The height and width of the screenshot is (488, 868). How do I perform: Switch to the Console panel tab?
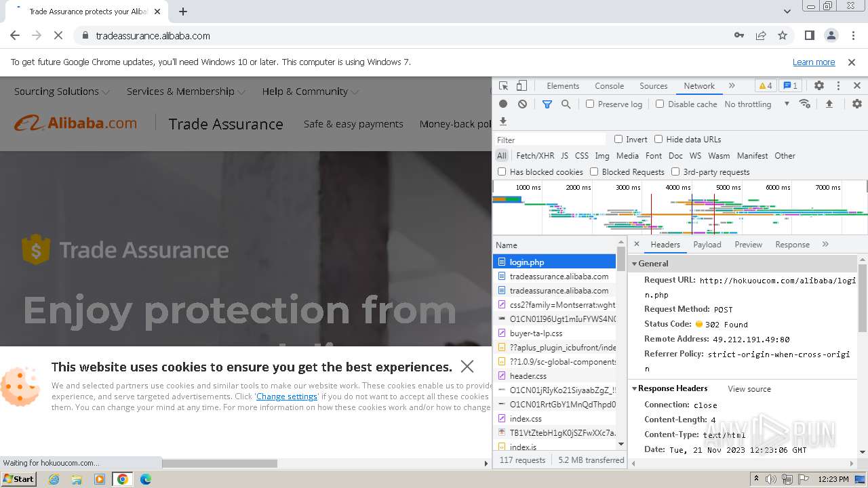point(609,86)
